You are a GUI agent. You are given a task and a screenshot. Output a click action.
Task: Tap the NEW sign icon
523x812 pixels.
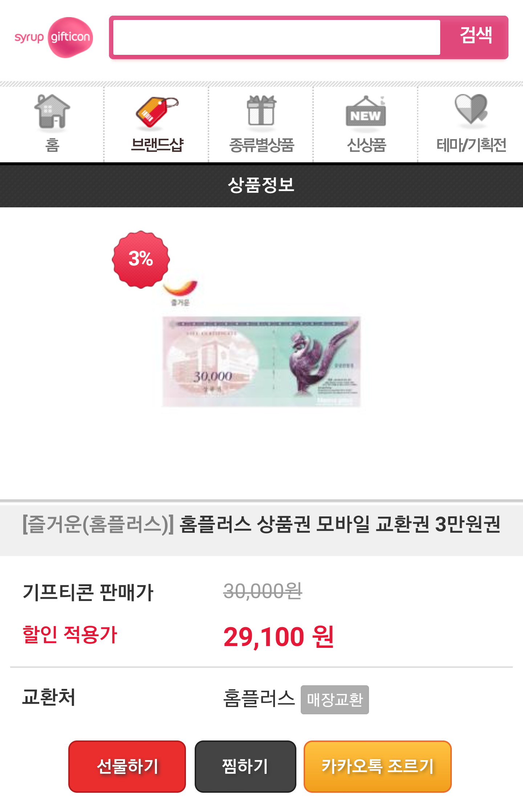click(366, 111)
